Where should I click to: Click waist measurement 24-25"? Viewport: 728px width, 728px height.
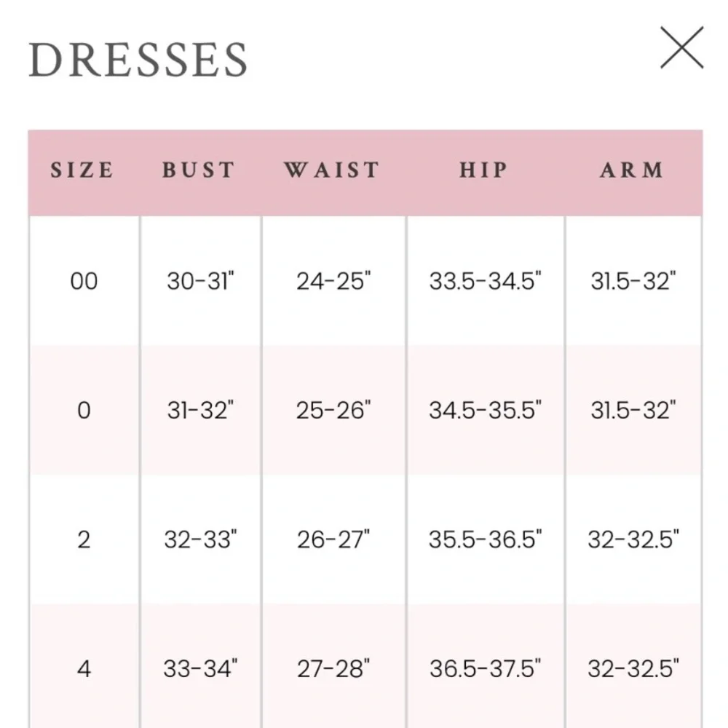tap(333, 281)
